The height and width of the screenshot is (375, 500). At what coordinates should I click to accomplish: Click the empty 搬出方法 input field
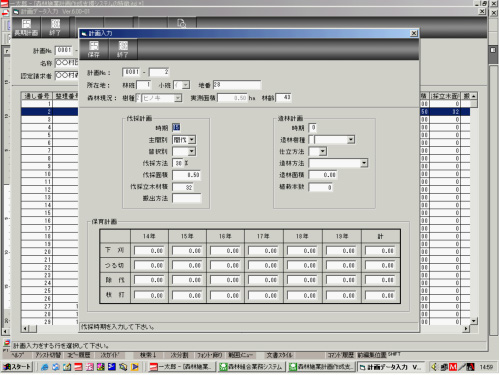187,198
